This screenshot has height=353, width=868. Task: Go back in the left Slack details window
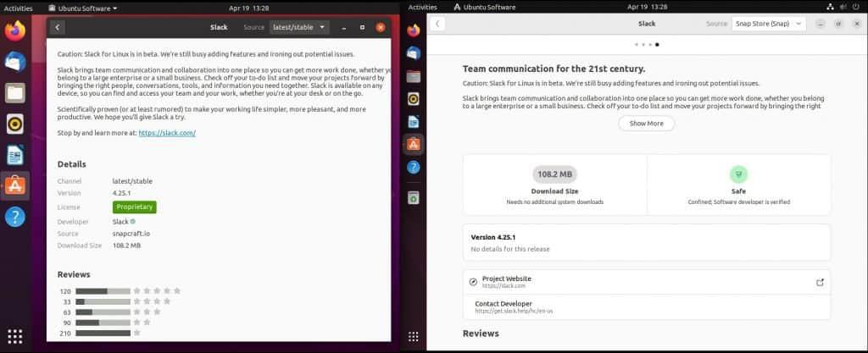(57, 27)
